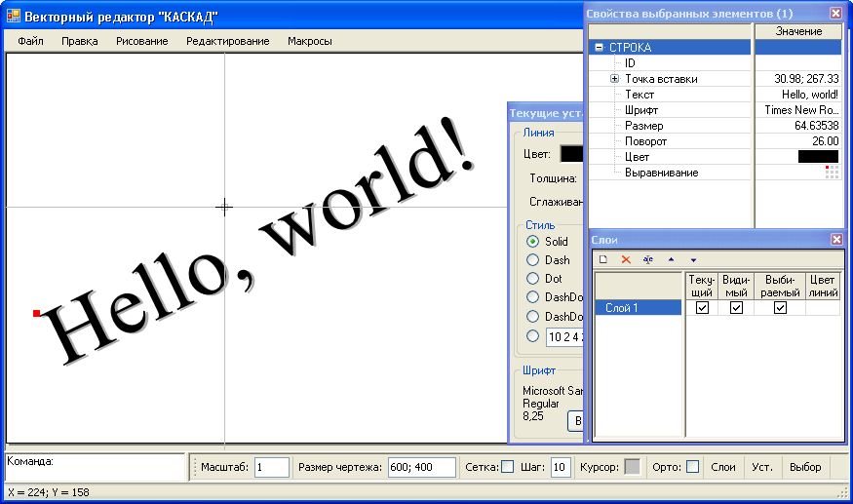Open the Рисование menu
Image resolution: width=853 pixels, height=504 pixels.
[141, 41]
